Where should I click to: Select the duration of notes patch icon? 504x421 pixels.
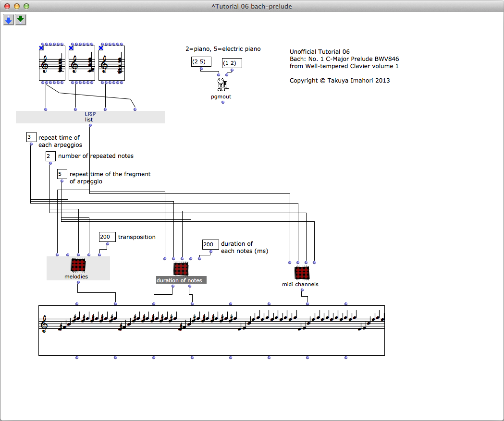(x=181, y=269)
